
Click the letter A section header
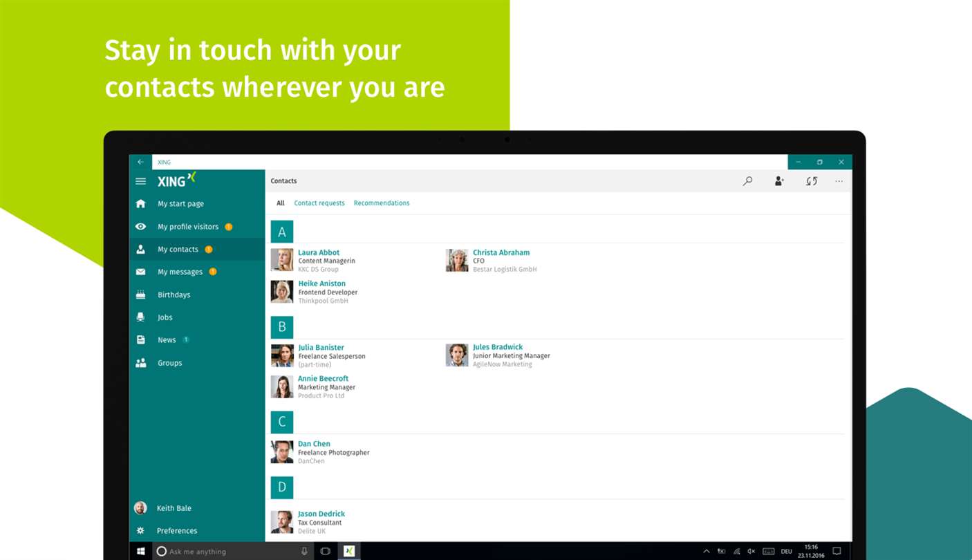[282, 232]
